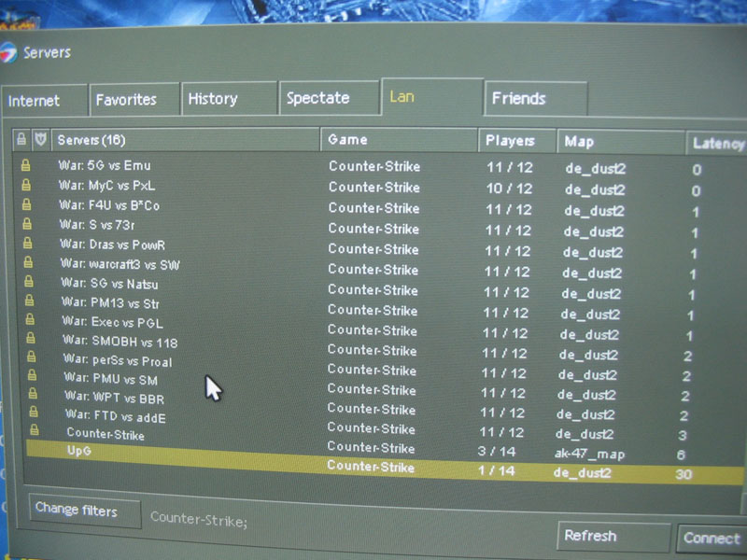
Task: Click the 10 / 12 players cell
Action: coord(509,189)
